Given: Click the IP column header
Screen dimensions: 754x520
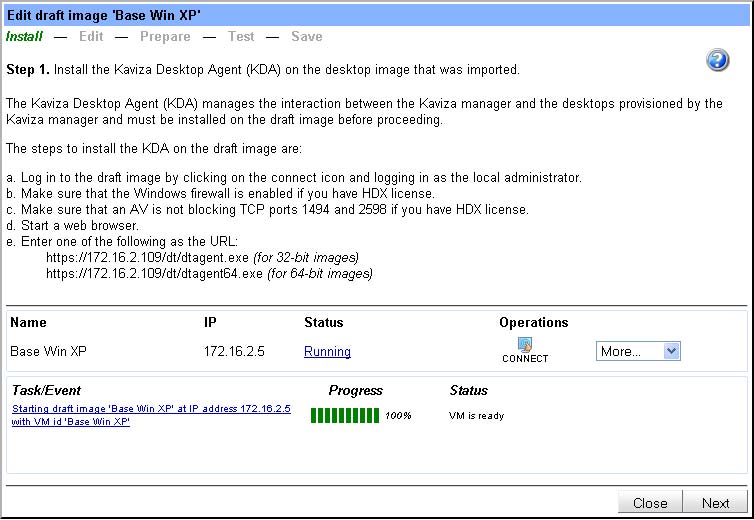Looking at the screenshot, I should 210,322.
